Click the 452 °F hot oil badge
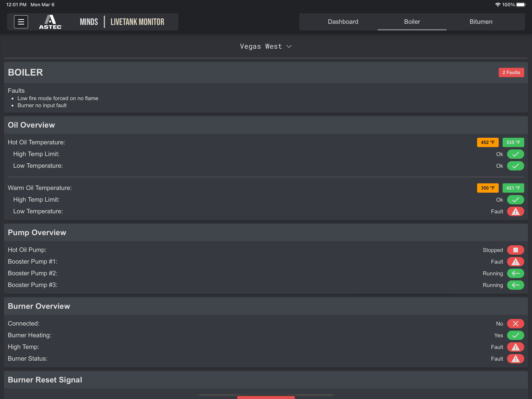532x399 pixels. pos(488,142)
